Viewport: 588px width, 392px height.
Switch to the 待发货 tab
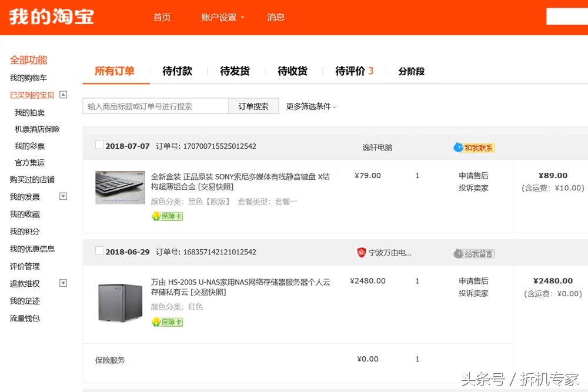[235, 71]
